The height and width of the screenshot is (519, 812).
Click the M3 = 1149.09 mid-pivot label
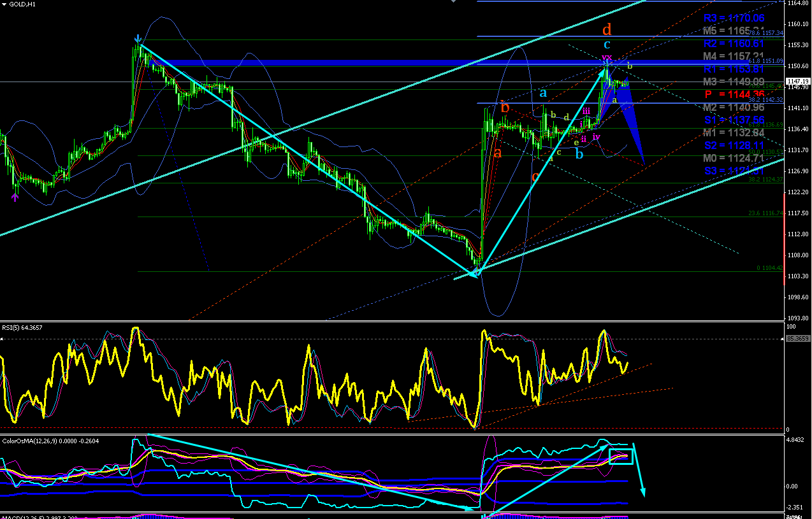point(734,82)
